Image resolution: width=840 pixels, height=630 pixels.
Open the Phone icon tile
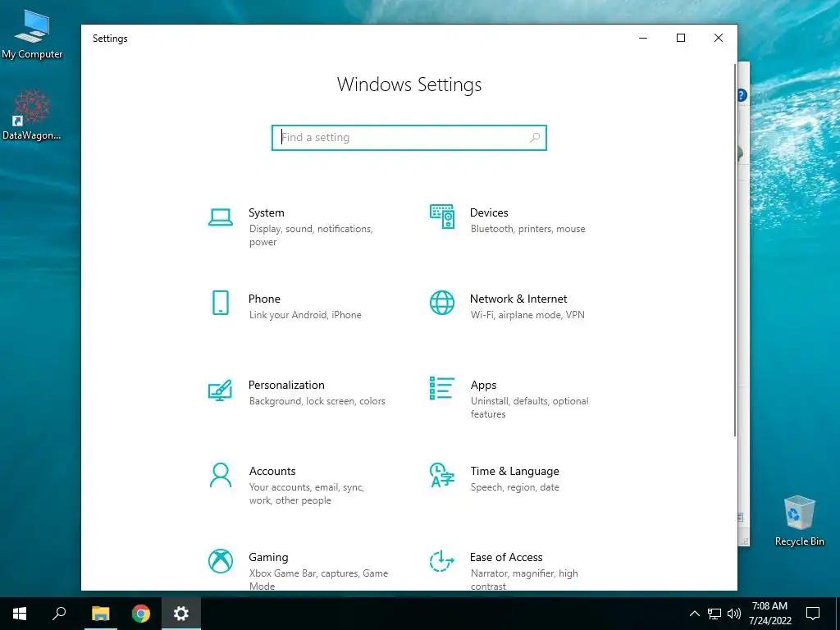pyautogui.click(x=220, y=303)
